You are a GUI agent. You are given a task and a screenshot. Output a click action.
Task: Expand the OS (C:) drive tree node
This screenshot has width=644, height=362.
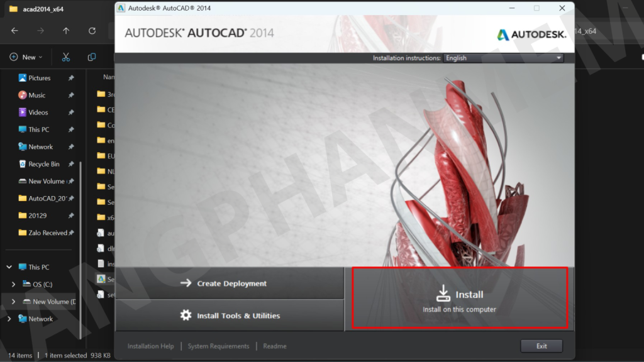coord(14,285)
